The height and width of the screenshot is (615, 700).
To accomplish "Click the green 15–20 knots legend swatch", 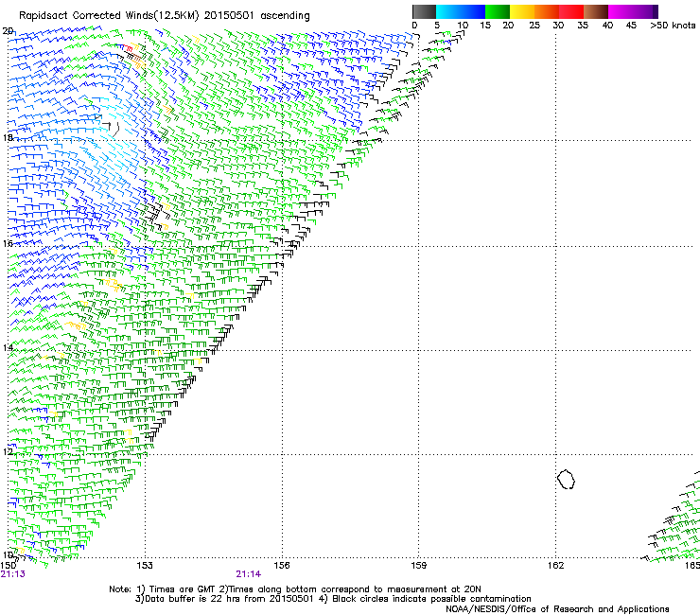I will click(498, 11).
